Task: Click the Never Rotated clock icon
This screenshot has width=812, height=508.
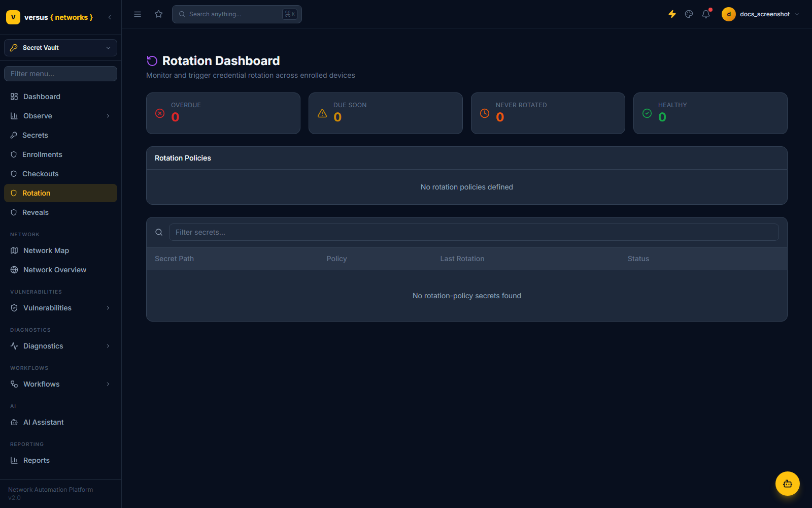Action: [485, 113]
